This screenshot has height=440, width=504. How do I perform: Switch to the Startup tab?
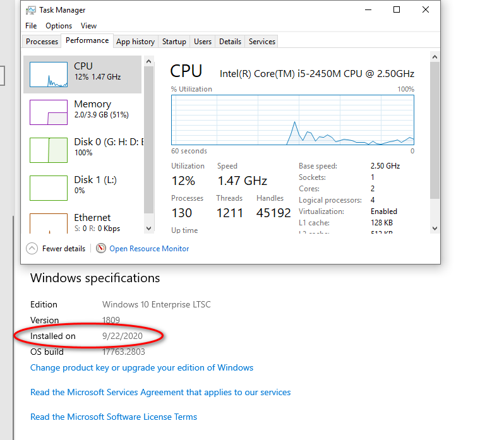[174, 42]
